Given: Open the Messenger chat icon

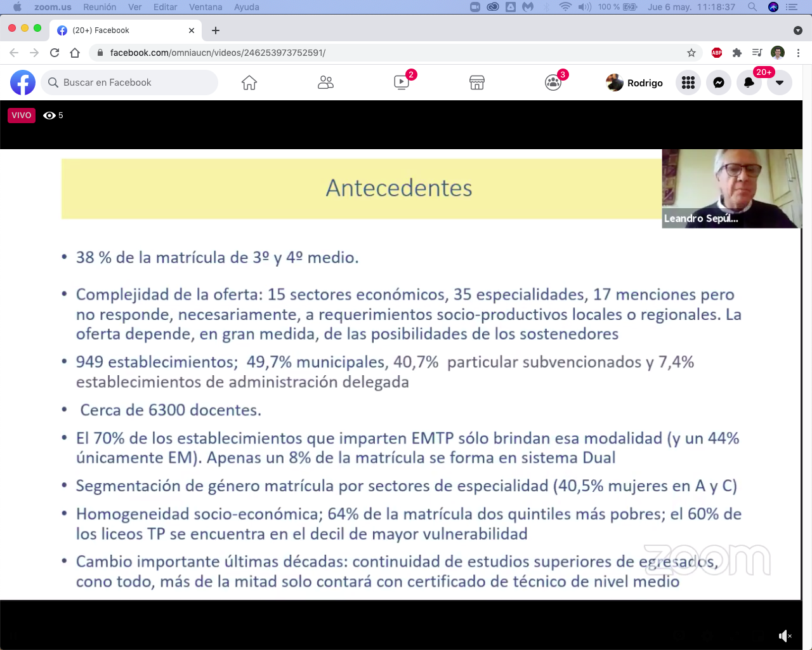Looking at the screenshot, I should pyautogui.click(x=719, y=83).
